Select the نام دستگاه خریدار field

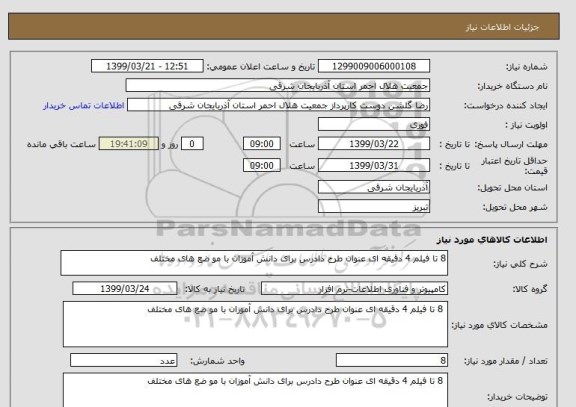pyautogui.click(x=277, y=86)
